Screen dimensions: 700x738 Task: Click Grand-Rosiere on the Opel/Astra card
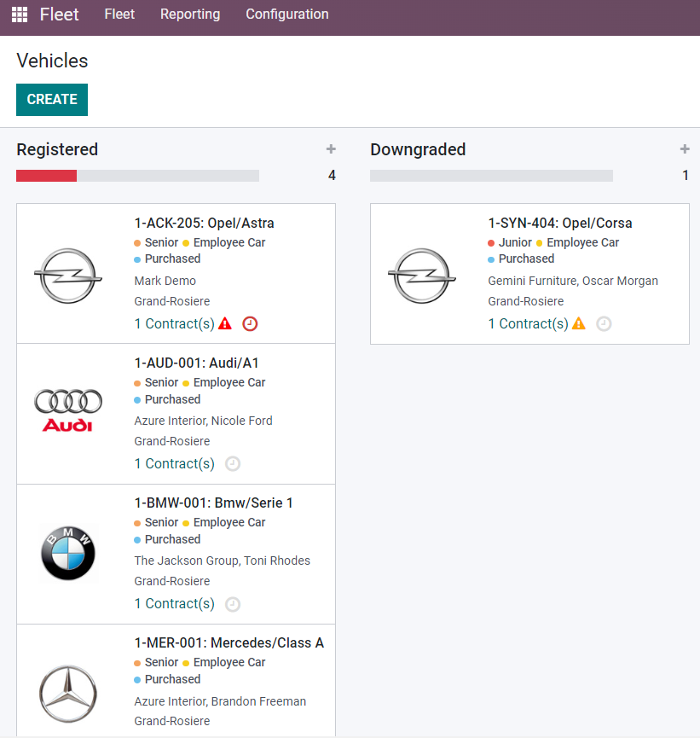point(172,301)
